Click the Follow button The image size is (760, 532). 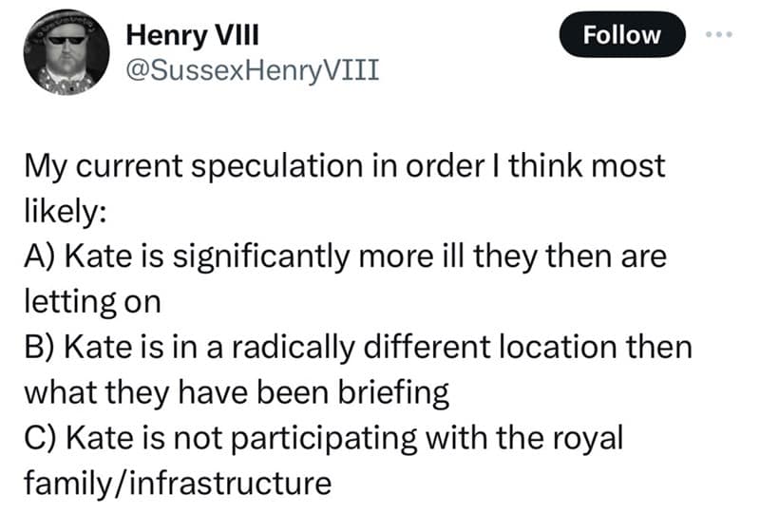[x=621, y=35]
